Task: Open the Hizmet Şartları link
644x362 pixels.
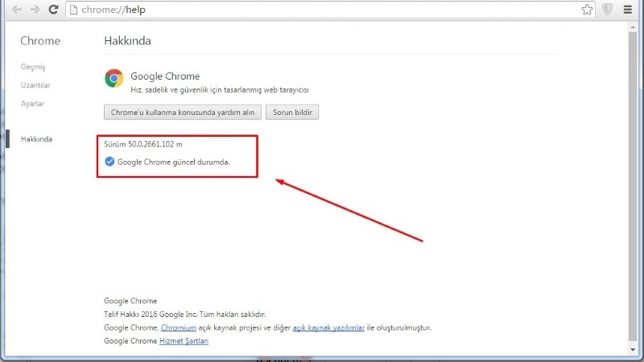Action: point(184,340)
